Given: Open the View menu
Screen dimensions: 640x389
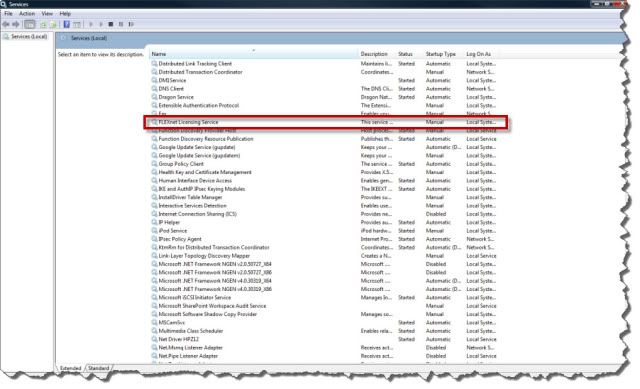Looking at the screenshot, I should tap(47, 13).
